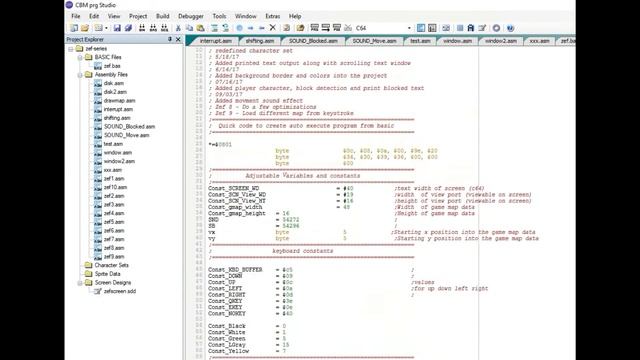Select the Character Sets folder
The image size is (640, 360).
[x=111, y=265]
